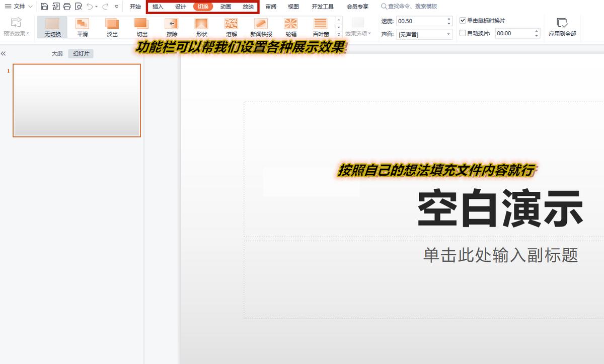Viewport: 604px width, 364px height.
Task: Select slide 1 thumbnail in sidebar
Action: pos(77,99)
